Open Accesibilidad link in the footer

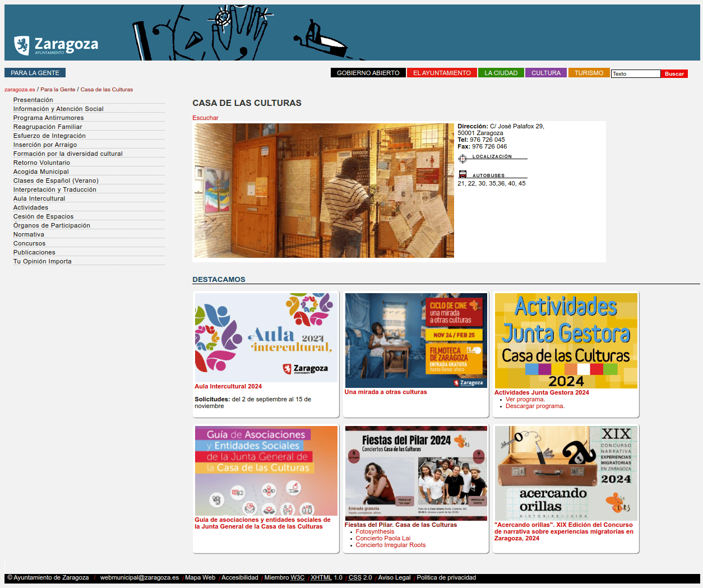(x=239, y=577)
